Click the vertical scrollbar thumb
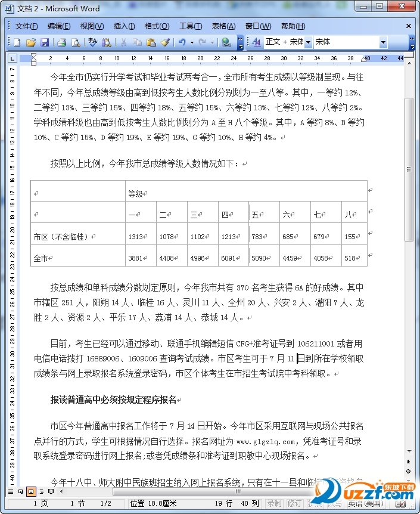Screen dimensions: 420x514 (x=409, y=169)
